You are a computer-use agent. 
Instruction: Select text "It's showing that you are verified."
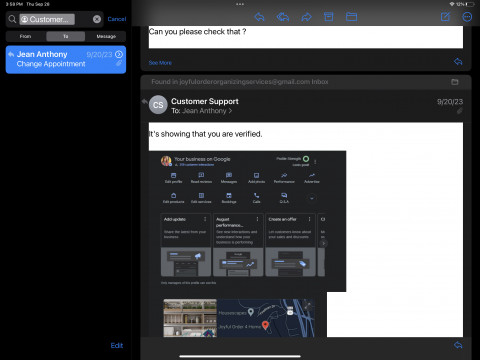(205, 134)
